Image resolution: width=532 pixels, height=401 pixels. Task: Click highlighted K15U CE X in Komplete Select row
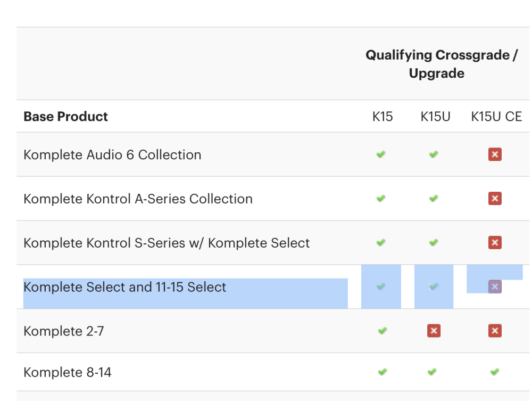[495, 287]
